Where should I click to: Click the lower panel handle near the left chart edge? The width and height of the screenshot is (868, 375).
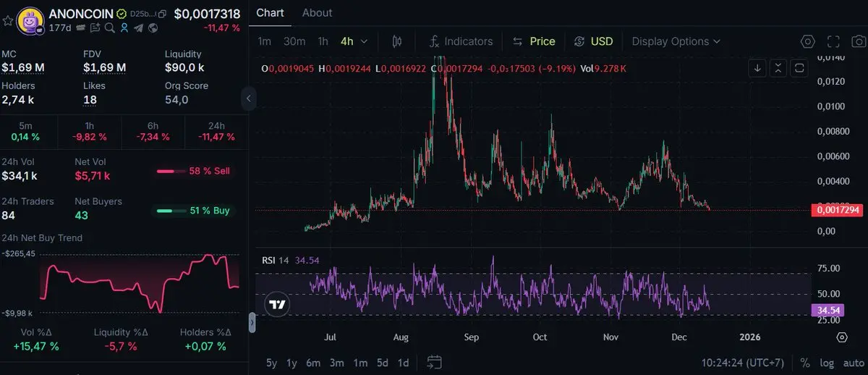point(252,322)
